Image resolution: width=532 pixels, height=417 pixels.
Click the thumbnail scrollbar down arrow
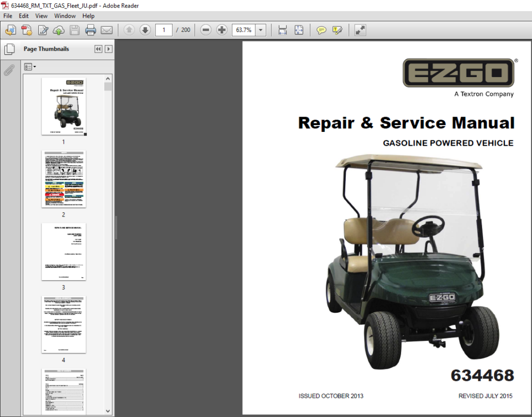point(108,411)
